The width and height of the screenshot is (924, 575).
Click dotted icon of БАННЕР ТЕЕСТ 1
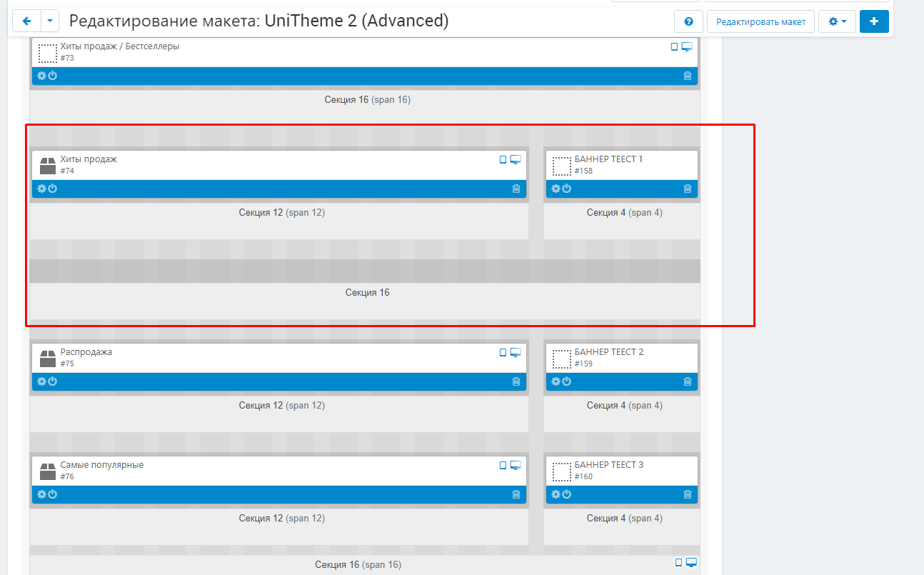[x=561, y=166]
